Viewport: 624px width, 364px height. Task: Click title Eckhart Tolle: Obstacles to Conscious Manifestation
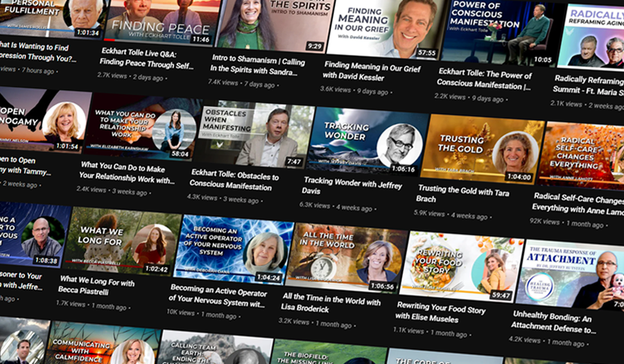pyautogui.click(x=234, y=180)
